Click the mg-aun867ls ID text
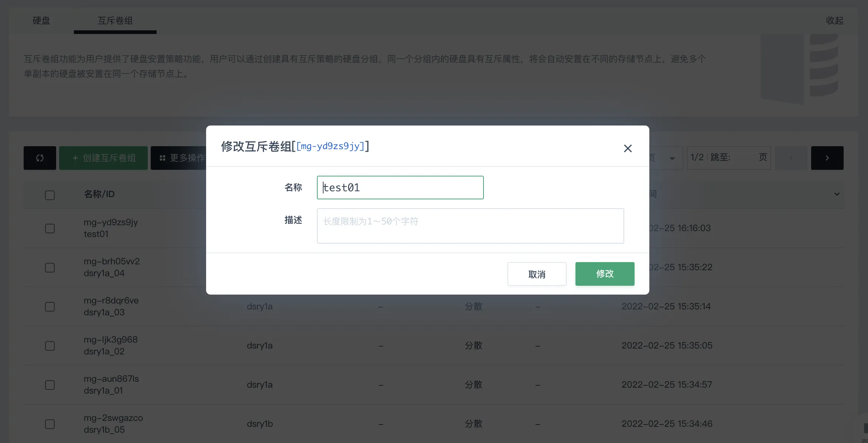Screen dimensions: 868x443 pos(111,379)
